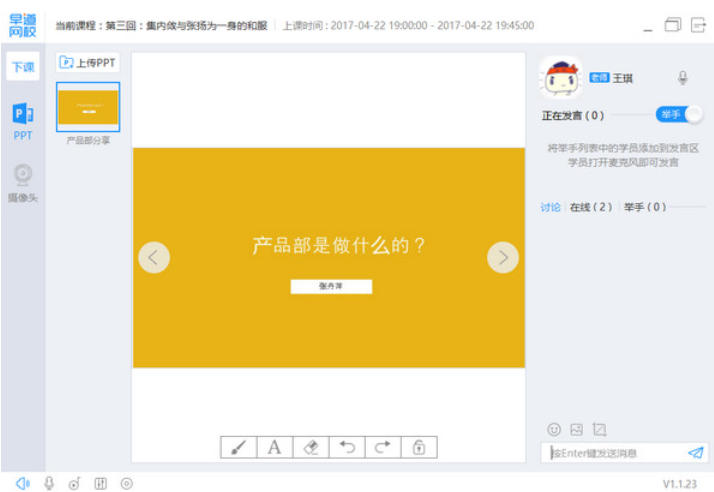Click the exit icon in title bar
The width and height of the screenshot is (714, 492).
click(x=698, y=25)
